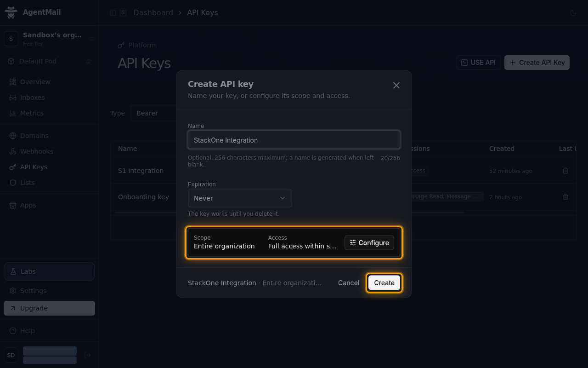Click the AgentMail logo icon
Image resolution: width=588 pixels, height=368 pixels.
(11, 12)
